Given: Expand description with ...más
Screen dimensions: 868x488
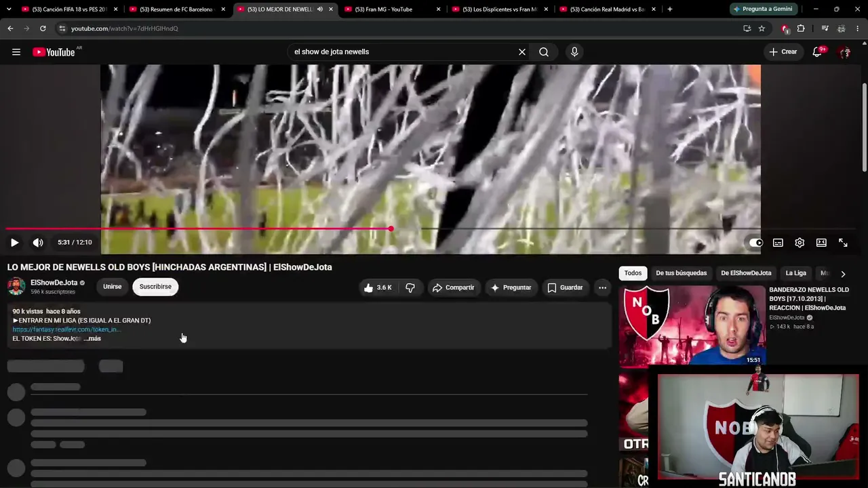Looking at the screenshot, I should 92,338.
